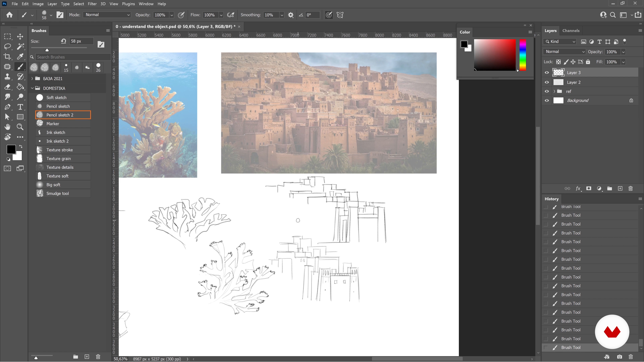Open the layer blend mode Normal dropdown
This screenshot has width=644, height=362.
coord(565,52)
